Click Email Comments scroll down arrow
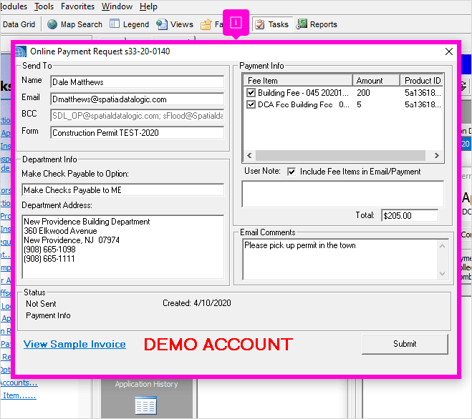Viewport: 472px width, 419px height. point(442,274)
